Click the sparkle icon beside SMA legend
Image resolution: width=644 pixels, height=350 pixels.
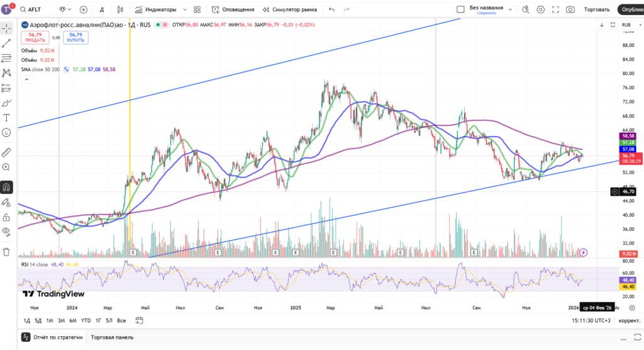pyautogui.click(x=66, y=69)
